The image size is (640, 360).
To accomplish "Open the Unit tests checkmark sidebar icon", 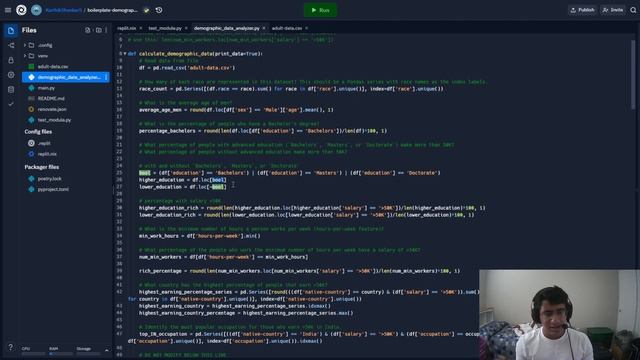I will 11,104.
